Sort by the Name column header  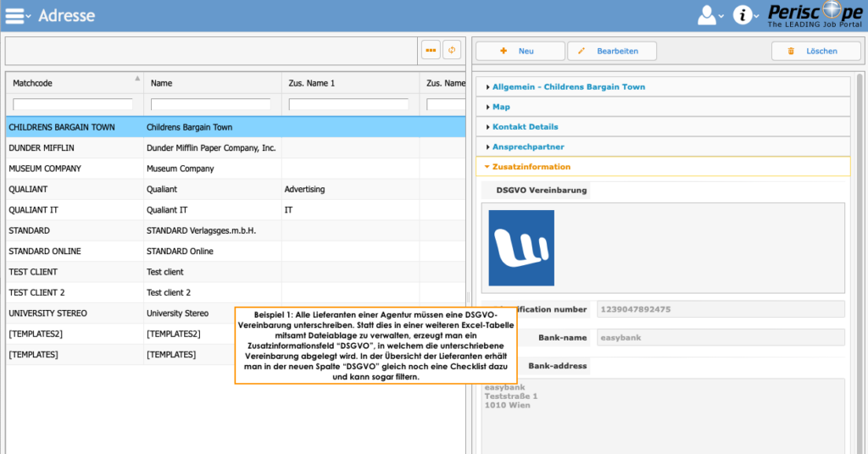pos(213,83)
